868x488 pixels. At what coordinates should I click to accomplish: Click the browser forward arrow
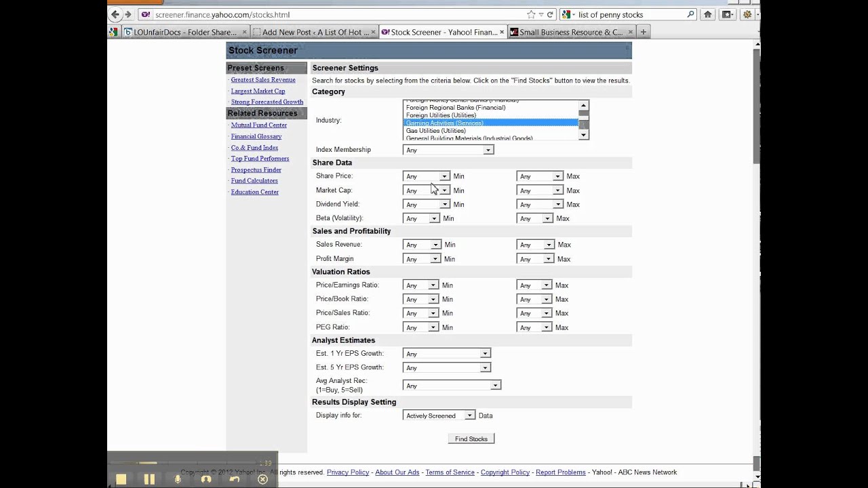127,14
